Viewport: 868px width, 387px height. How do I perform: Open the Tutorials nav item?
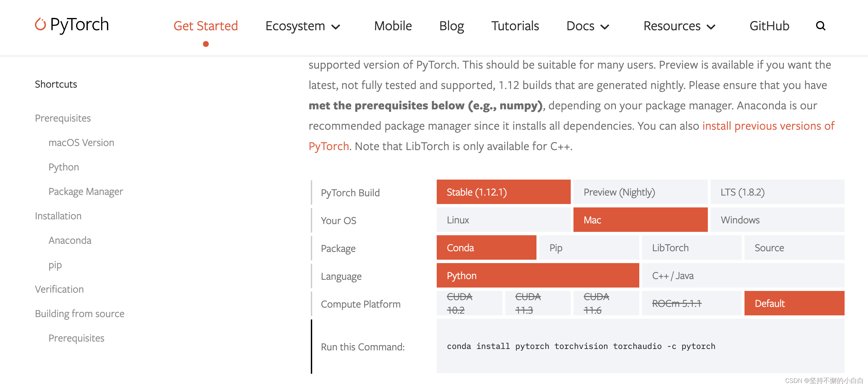(x=515, y=26)
